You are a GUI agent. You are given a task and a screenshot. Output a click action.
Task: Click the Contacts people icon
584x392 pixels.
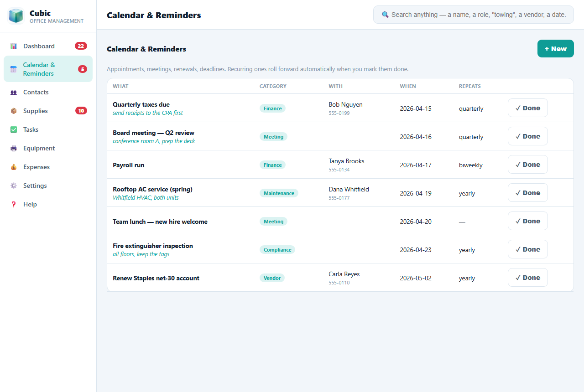[14, 92]
